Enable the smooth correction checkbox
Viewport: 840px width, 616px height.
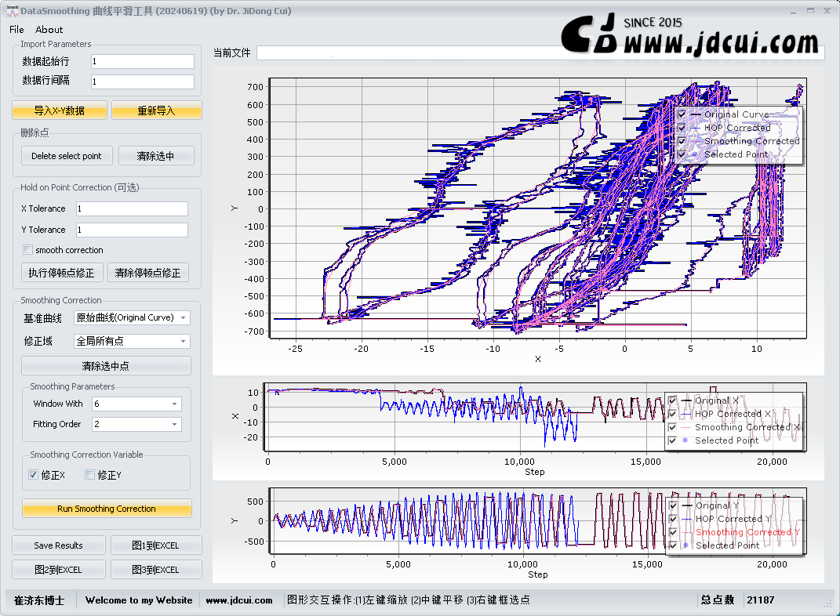point(28,250)
